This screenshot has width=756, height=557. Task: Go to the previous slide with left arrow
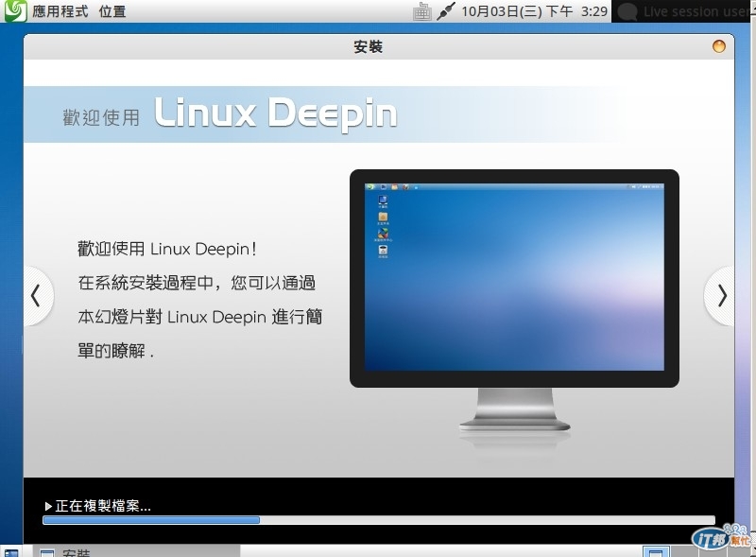37,296
